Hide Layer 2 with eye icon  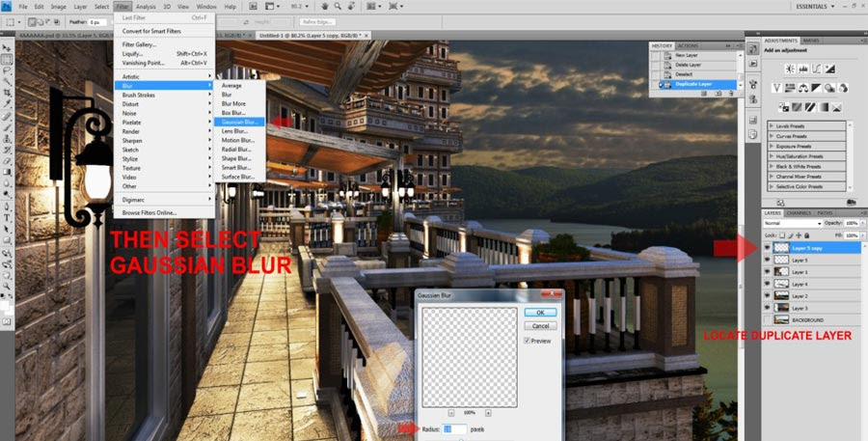pos(768,296)
